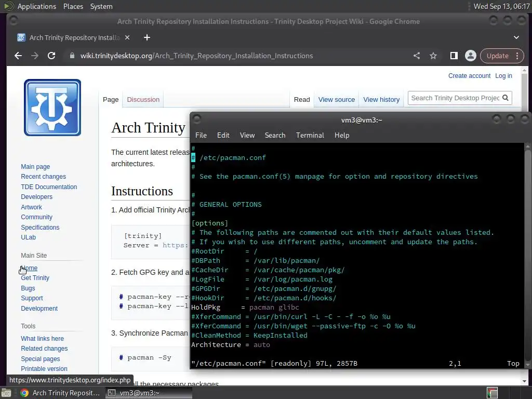Click the Architecture = auto line
The height and width of the screenshot is (399, 532).
230,345
